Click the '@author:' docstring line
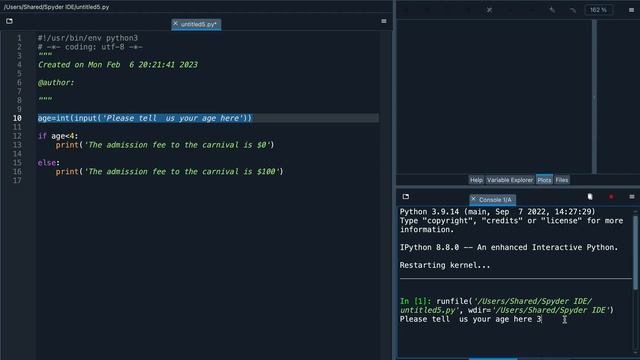Screen dimensions: 640x360 pyautogui.click(x=56, y=82)
